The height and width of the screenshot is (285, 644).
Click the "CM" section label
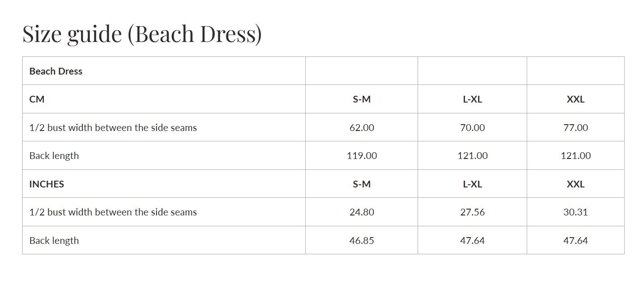pyautogui.click(x=37, y=99)
